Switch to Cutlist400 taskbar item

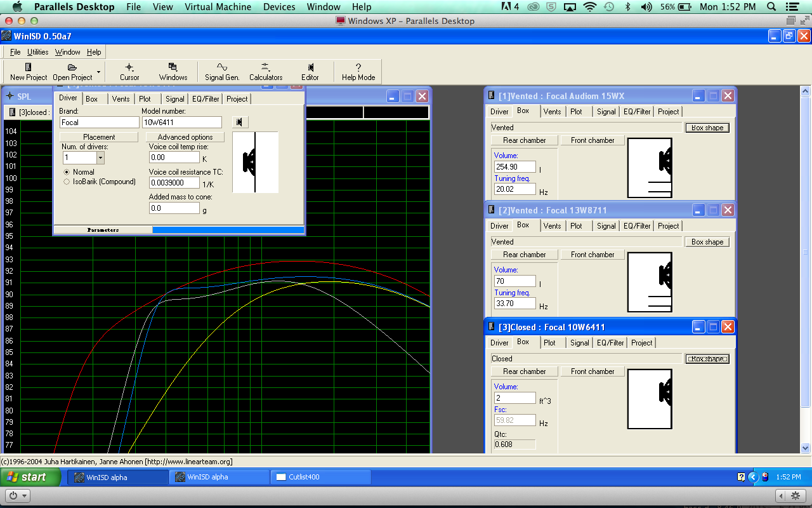click(x=320, y=477)
